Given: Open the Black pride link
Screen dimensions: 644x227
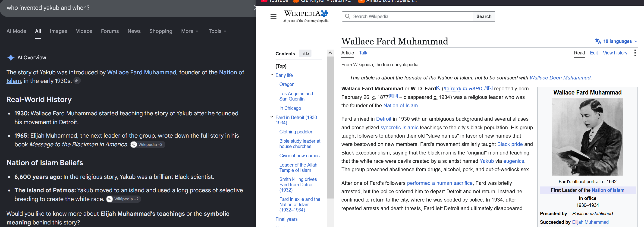Looking at the screenshot, I should click(510, 144).
